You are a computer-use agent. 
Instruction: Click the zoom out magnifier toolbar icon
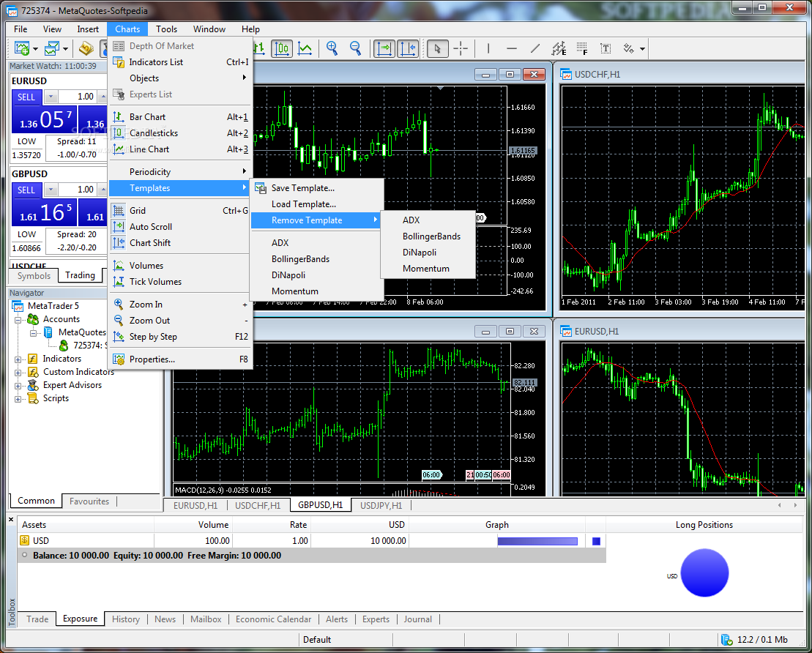tap(355, 48)
